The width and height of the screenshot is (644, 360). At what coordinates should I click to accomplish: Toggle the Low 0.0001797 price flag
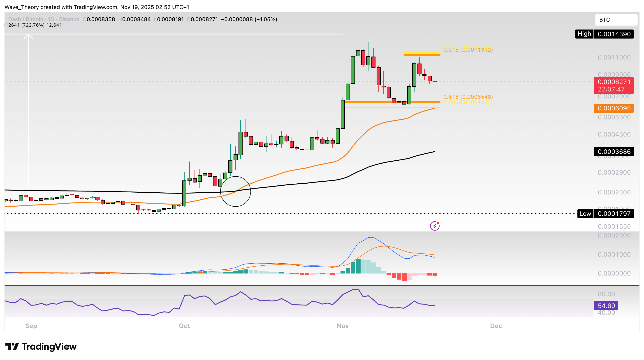coord(605,214)
